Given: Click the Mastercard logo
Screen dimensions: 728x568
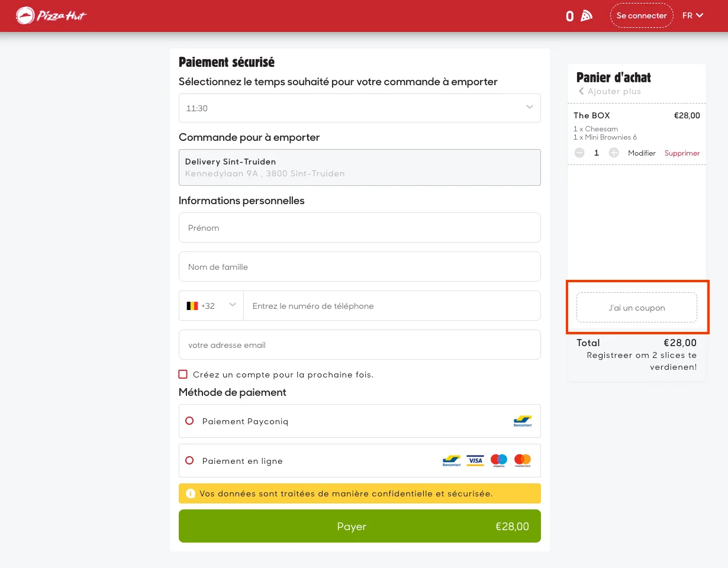Looking at the screenshot, I should 523,460.
